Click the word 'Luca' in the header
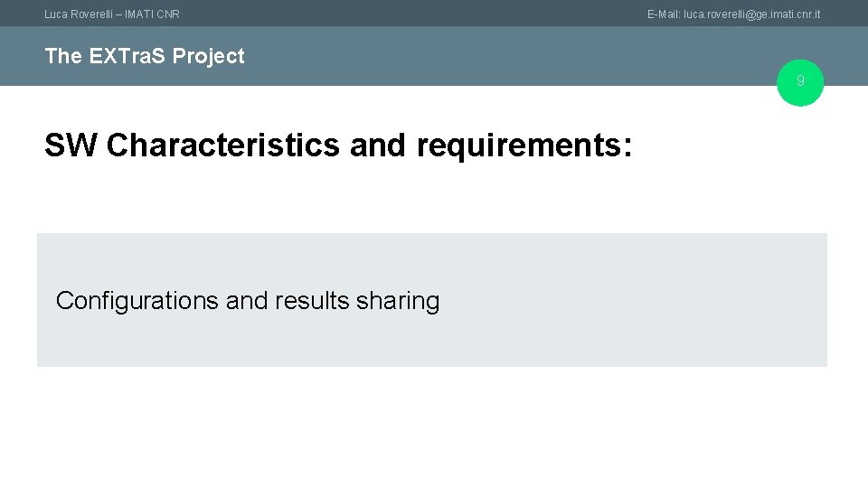 pyautogui.click(x=56, y=14)
